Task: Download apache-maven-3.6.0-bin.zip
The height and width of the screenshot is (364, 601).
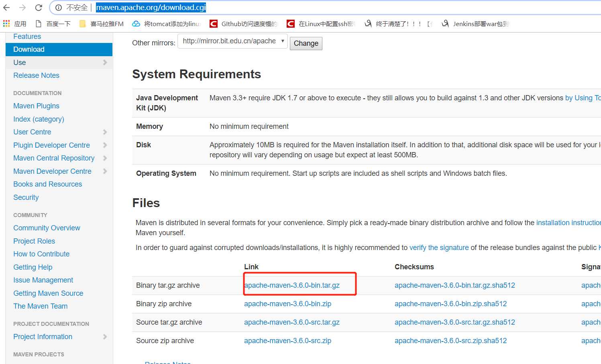Action: 287,304
